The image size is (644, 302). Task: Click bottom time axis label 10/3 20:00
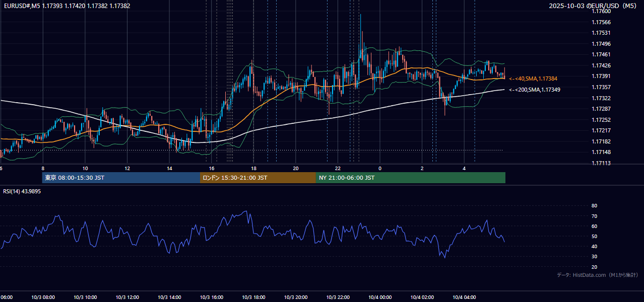click(296, 297)
